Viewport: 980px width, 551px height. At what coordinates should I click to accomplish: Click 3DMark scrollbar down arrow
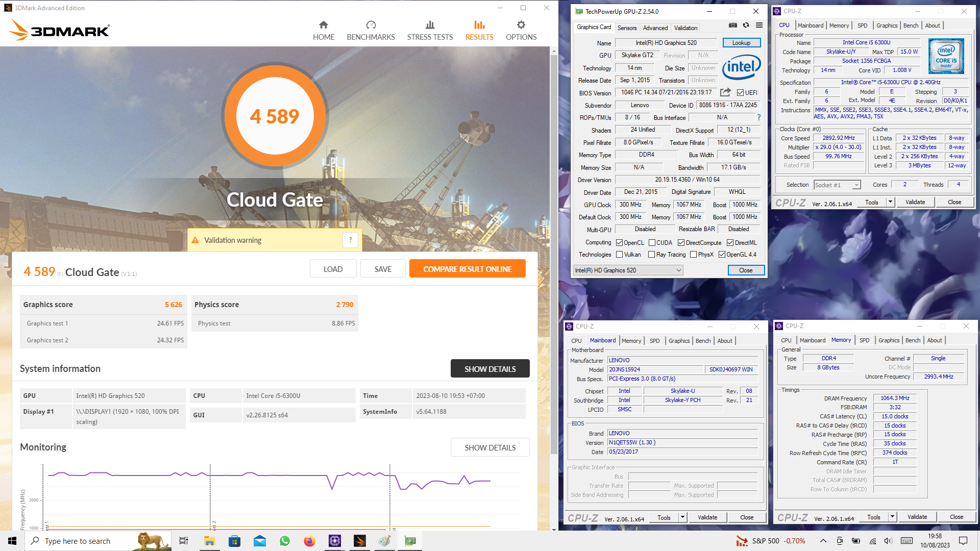[554, 529]
